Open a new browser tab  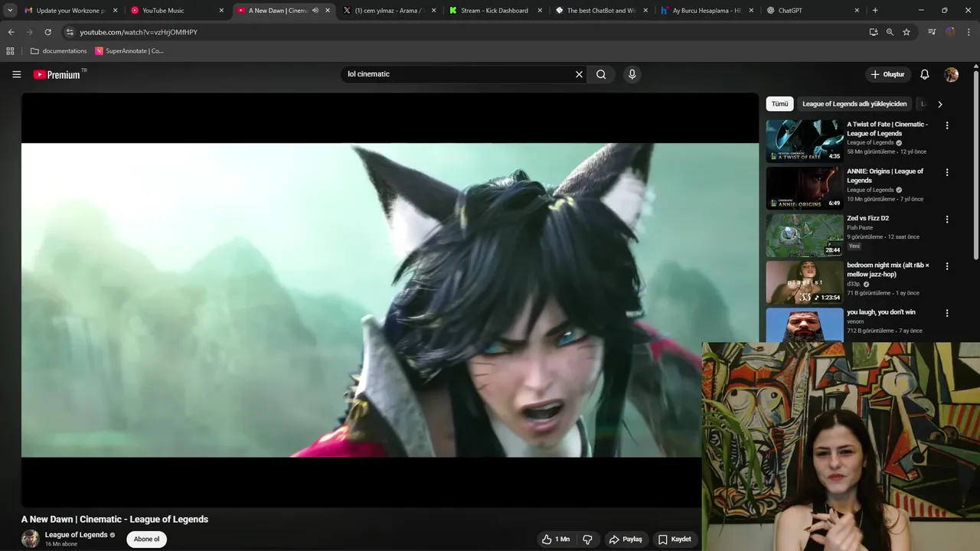pos(875,11)
